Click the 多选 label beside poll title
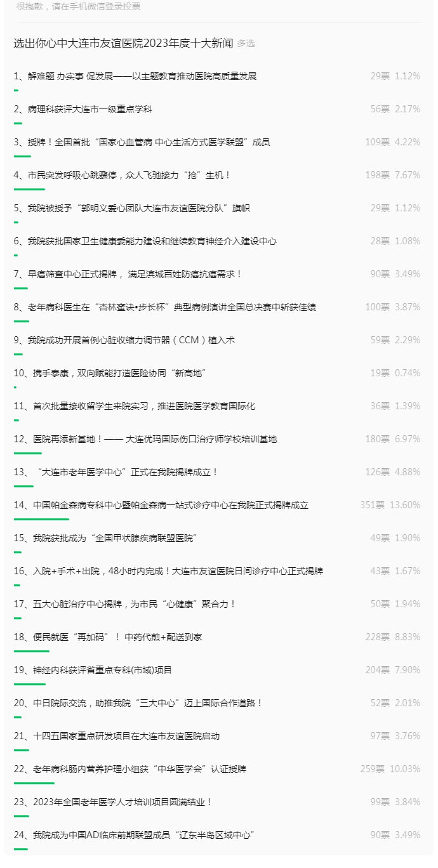The height and width of the screenshot is (868, 438). coord(246,44)
